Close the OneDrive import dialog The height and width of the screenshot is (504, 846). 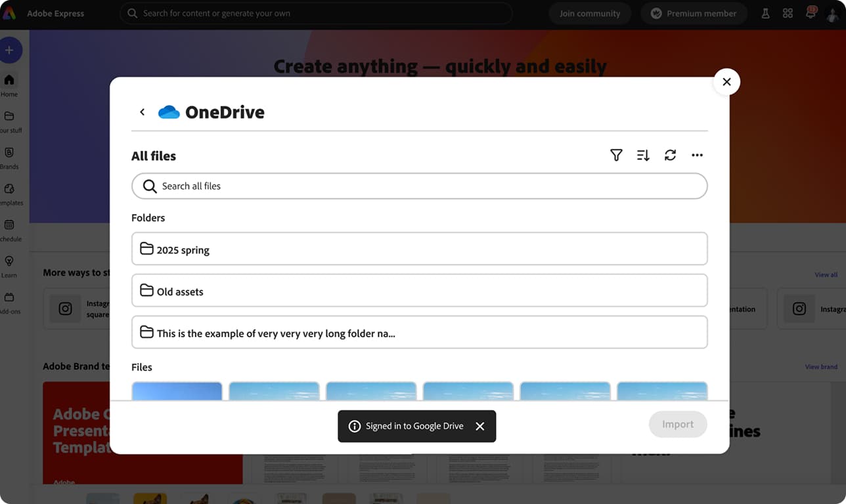[x=726, y=82]
